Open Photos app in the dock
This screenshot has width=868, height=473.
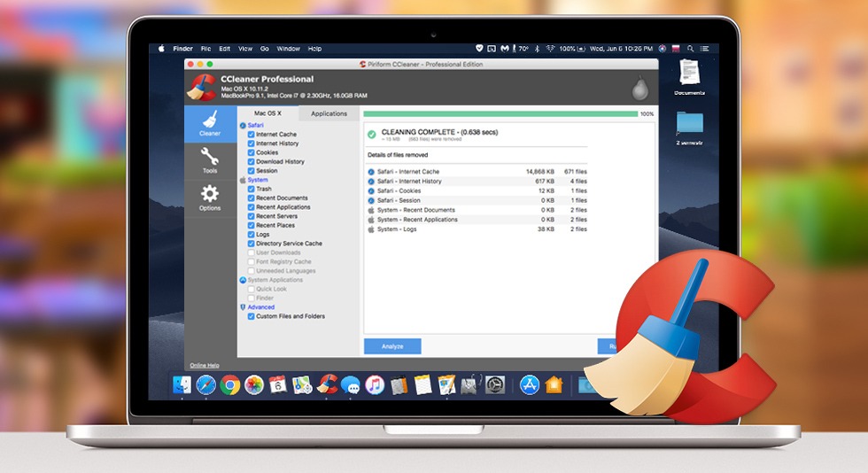(253, 384)
